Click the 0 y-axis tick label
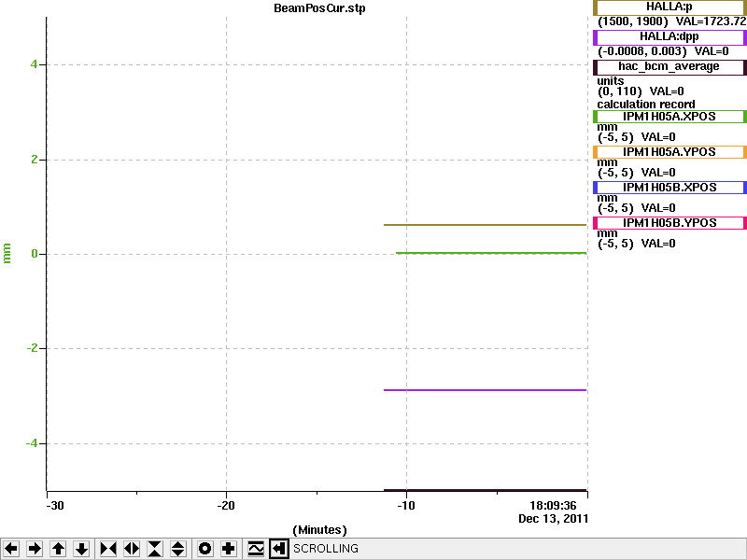This screenshot has width=747, height=560. (x=35, y=254)
